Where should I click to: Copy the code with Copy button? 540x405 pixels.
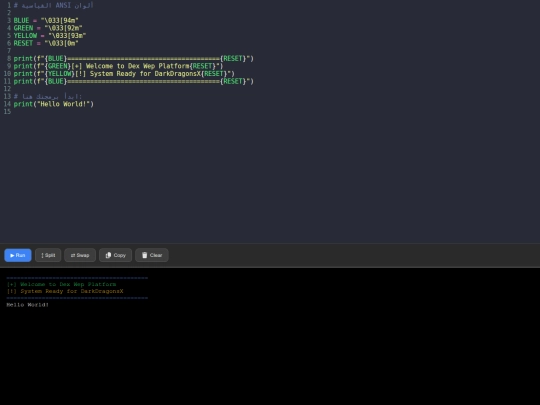(115, 255)
